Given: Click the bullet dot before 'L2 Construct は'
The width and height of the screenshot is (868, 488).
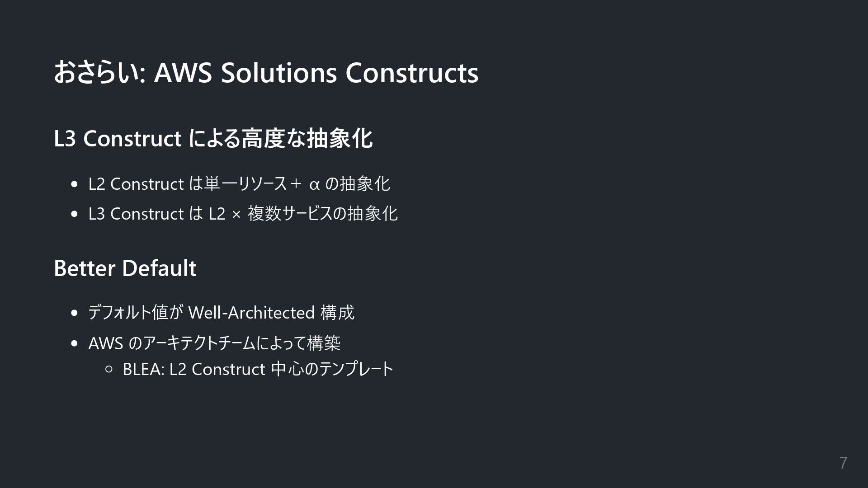Looking at the screenshot, I should point(75,184).
